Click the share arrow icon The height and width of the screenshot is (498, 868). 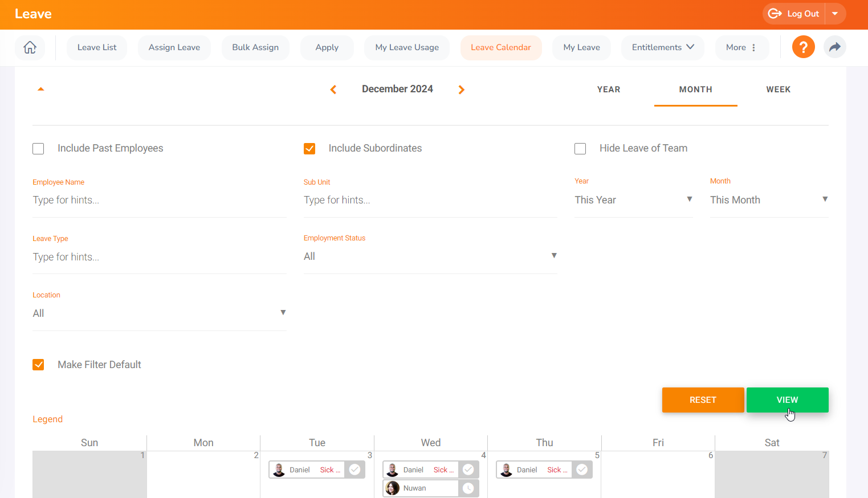834,47
